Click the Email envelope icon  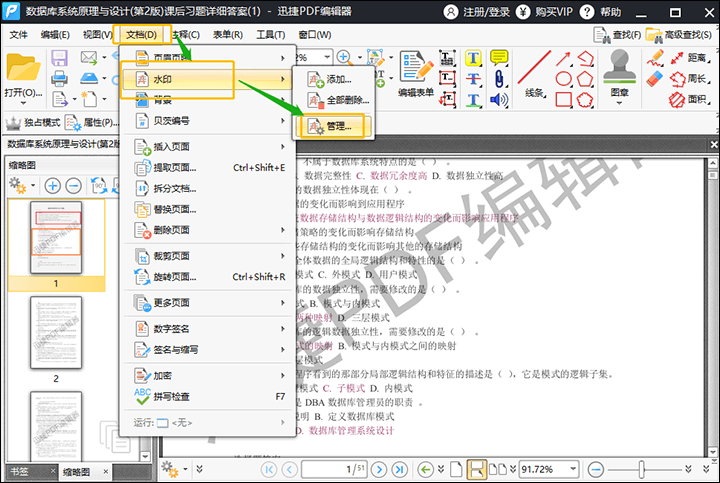coord(89,58)
